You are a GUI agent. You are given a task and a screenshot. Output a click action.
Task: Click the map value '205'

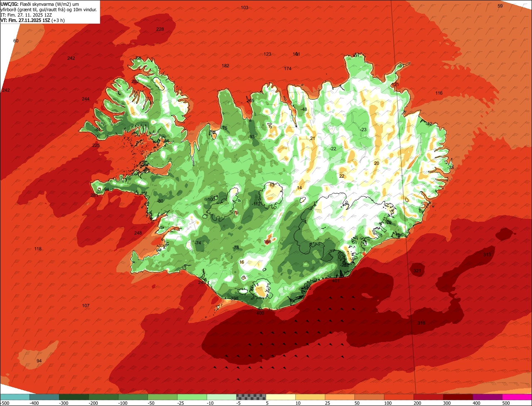point(250,100)
